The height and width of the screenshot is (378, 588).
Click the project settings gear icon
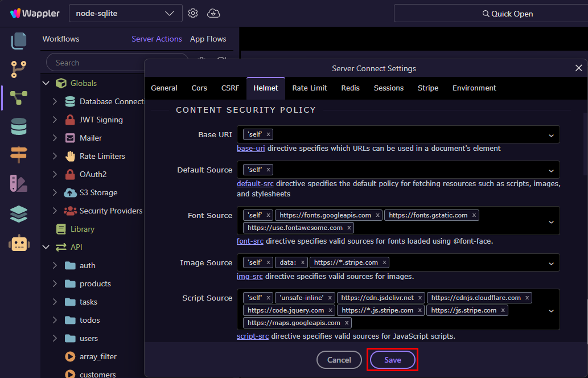(x=193, y=13)
